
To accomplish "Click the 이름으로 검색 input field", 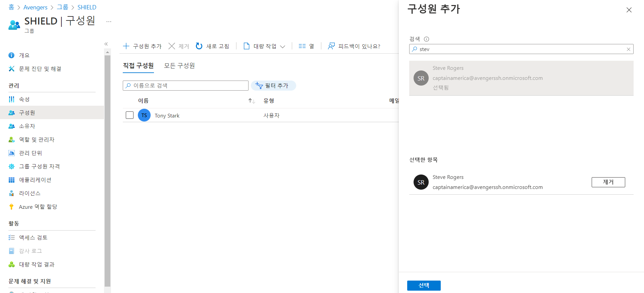I will pyautogui.click(x=185, y=86).
